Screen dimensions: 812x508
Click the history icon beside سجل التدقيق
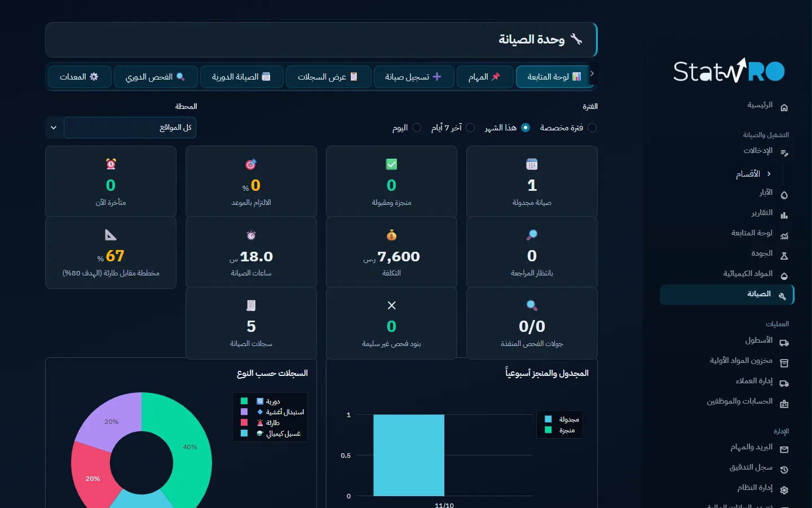click(784, 470)
